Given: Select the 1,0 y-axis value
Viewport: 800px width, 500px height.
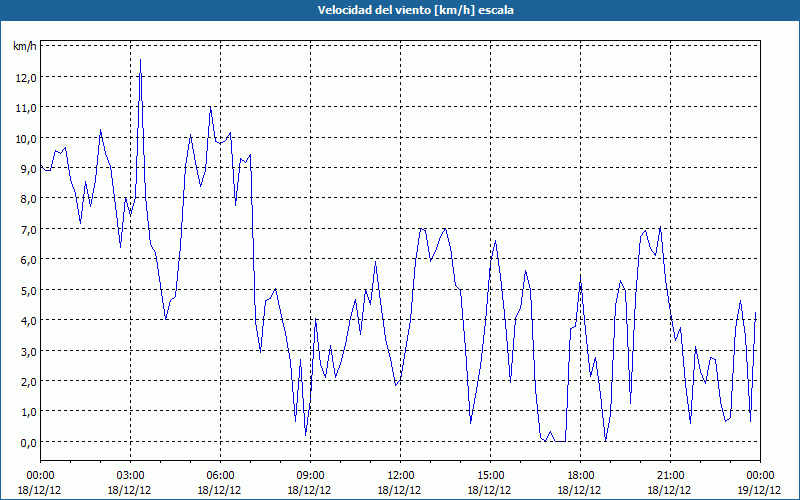Looking at the screenshot, I should click(28, 412).
